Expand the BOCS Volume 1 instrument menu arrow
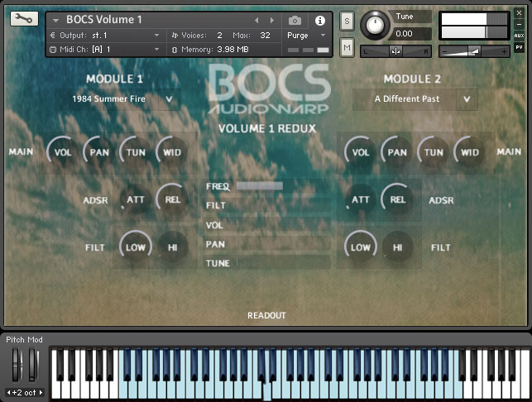 click(55, 21)
